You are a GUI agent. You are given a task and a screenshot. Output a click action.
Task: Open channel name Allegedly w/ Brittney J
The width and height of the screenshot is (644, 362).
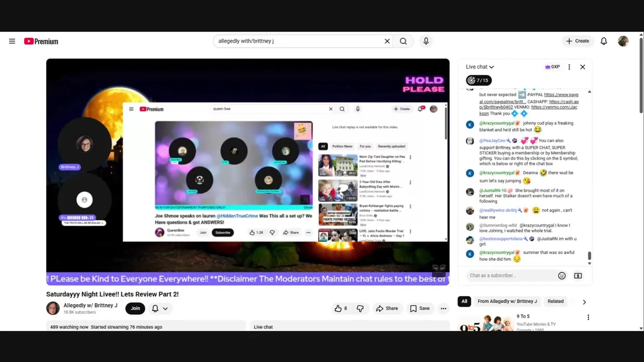91,305
